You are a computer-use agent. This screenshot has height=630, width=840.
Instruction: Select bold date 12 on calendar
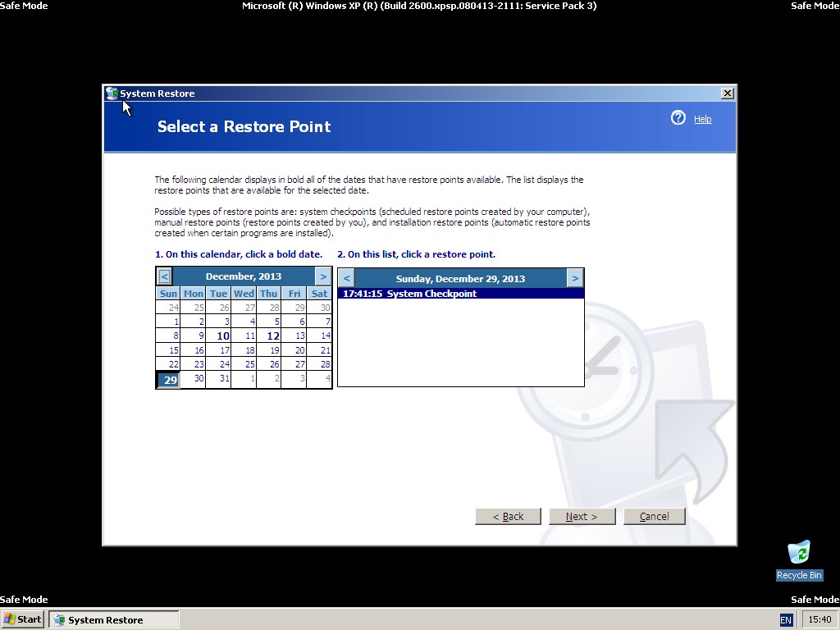tap(269, 336)
